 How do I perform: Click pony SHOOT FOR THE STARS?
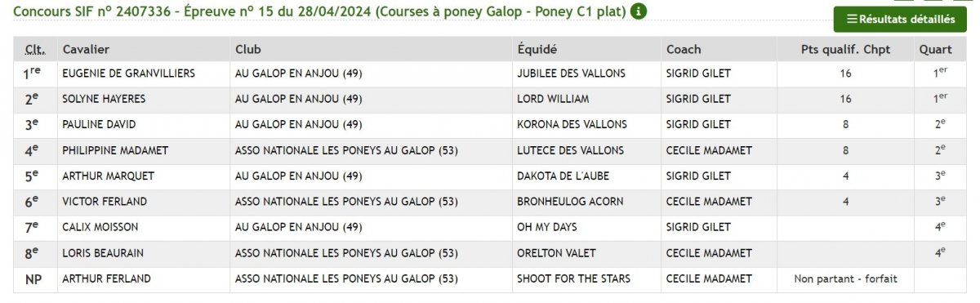coord(573,278)
